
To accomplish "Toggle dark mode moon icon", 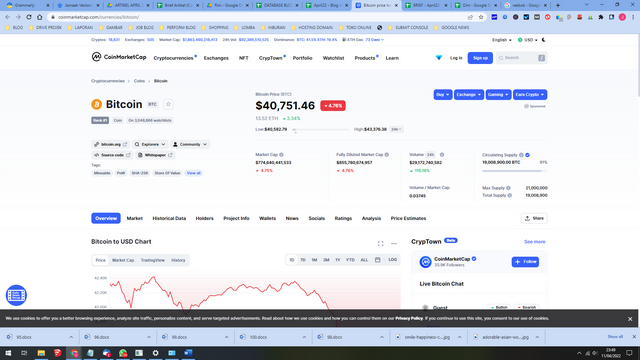I will click(544, 40).
